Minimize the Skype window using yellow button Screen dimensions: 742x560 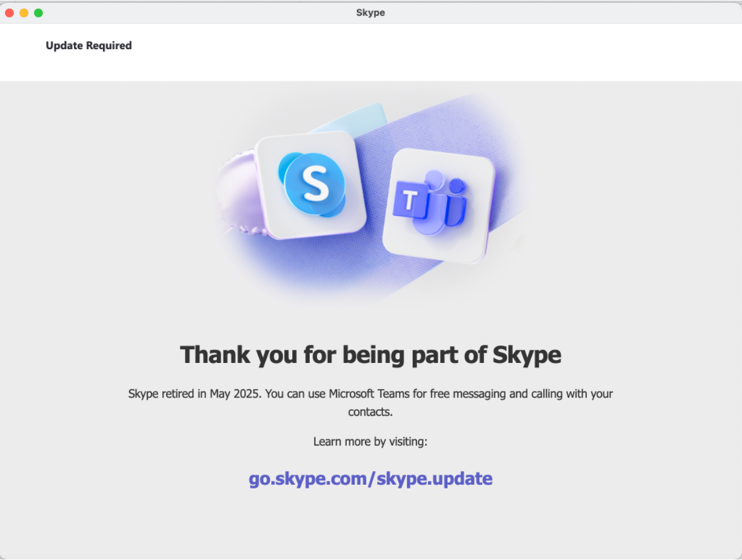[24, 13]
